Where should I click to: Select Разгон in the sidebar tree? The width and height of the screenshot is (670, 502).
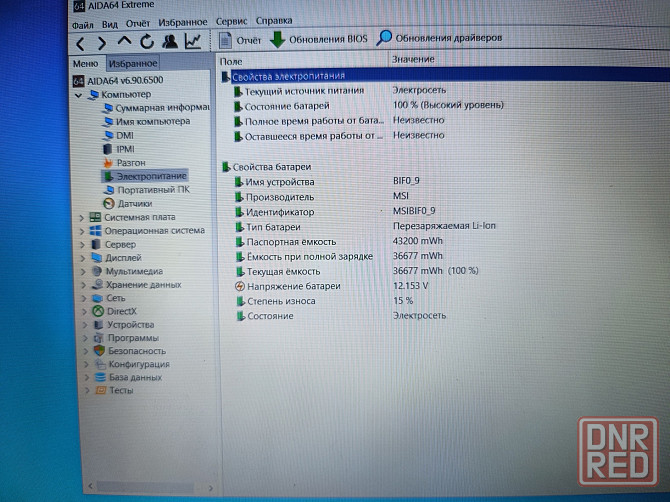point(130,162)
